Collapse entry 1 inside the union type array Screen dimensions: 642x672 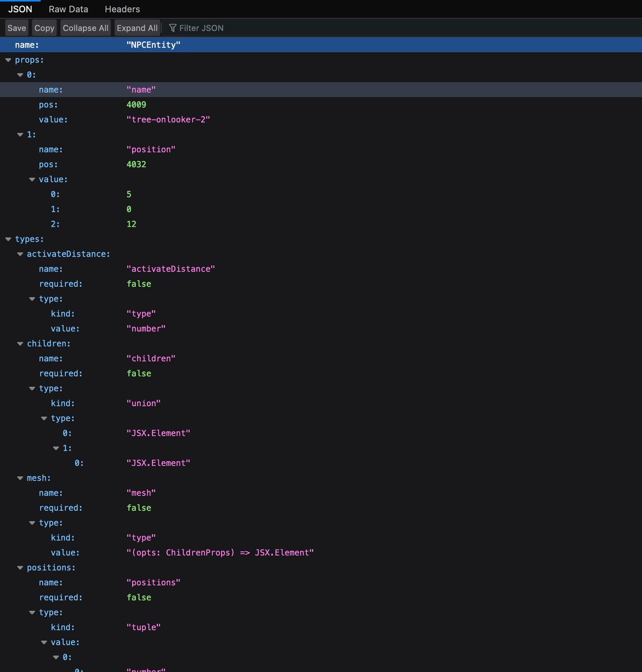point(56,448)
